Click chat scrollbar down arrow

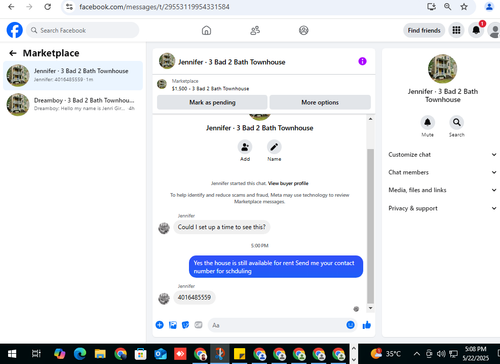click(x=370, y=308)
